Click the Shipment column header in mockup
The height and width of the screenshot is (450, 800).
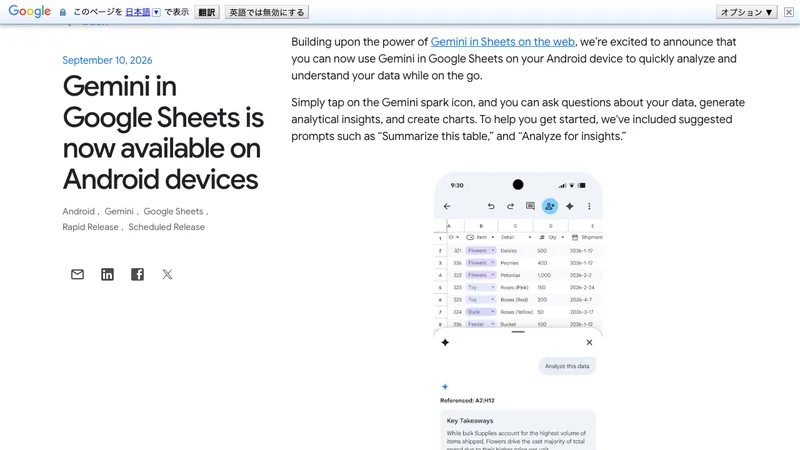pos(587,237)
